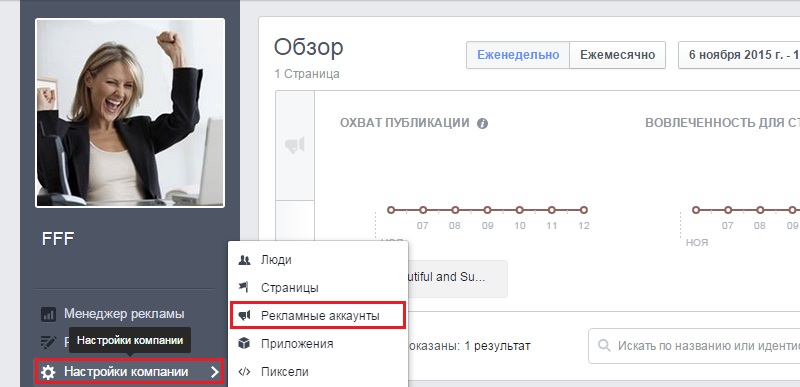Expand the Настройки компании chevron arrow
The height and width of the screenshot is (387, 800).
click(214, 372)
